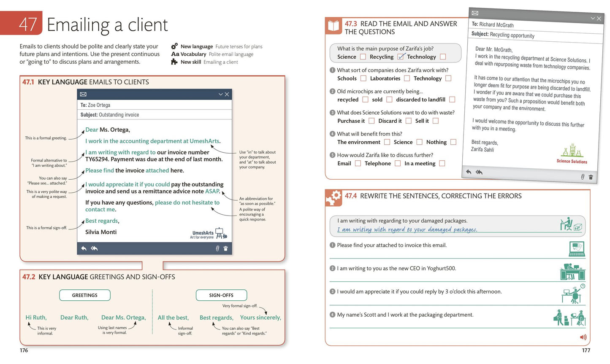
Task: Click the 'Yours sincerely,' sign-off
Action: point(260,318)
